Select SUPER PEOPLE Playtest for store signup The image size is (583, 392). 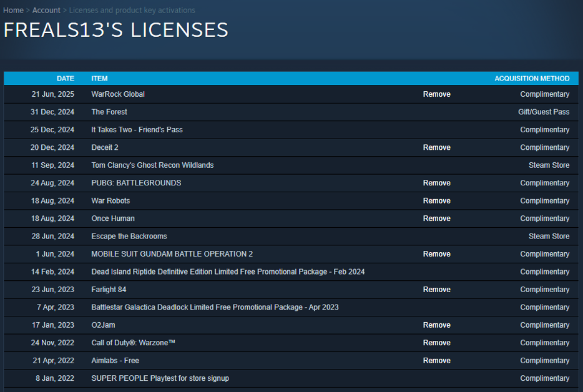(x=160, y=378)
